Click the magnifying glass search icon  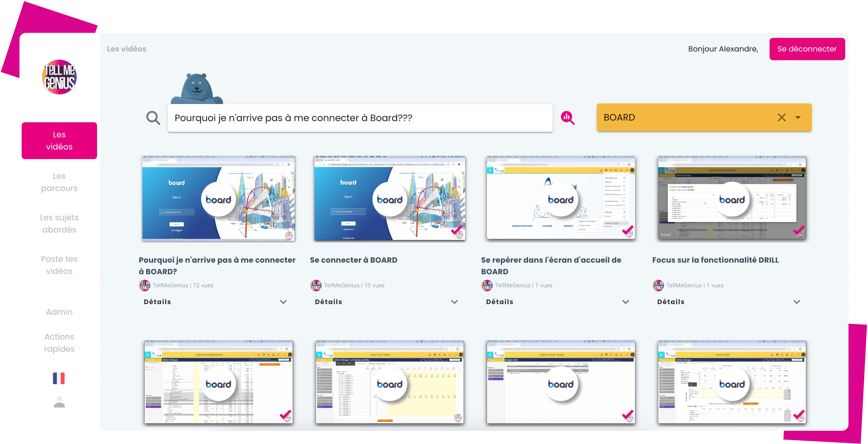[x=153, y=118]
